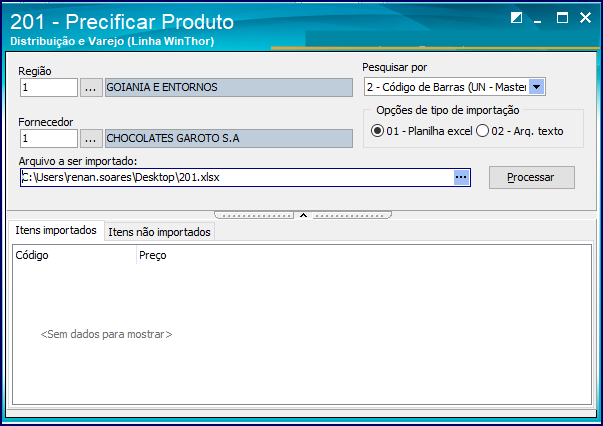Click the Fornecedor label
The height and width of the screenshot is (426, 603).
point(45,122)
